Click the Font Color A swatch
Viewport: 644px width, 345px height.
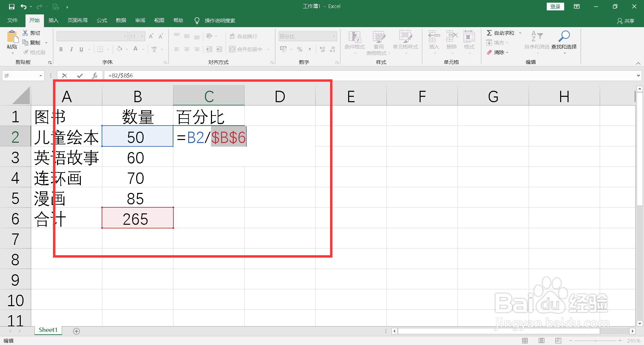136,49
